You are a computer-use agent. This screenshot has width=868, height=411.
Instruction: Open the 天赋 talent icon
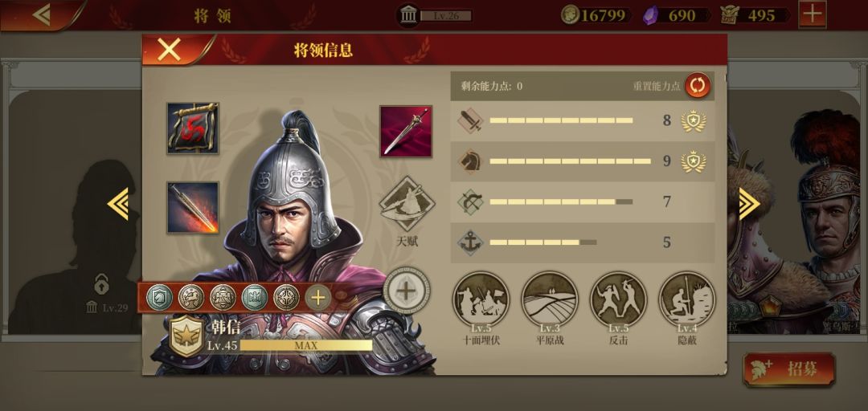click(x=407, y=204)
